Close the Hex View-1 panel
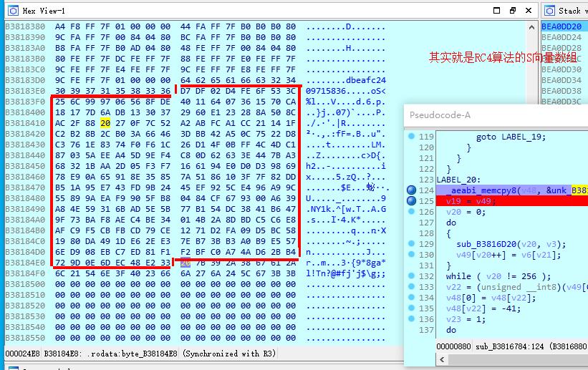Image resolution: width=588 pixels, height=370 pixels. (529, 11)
